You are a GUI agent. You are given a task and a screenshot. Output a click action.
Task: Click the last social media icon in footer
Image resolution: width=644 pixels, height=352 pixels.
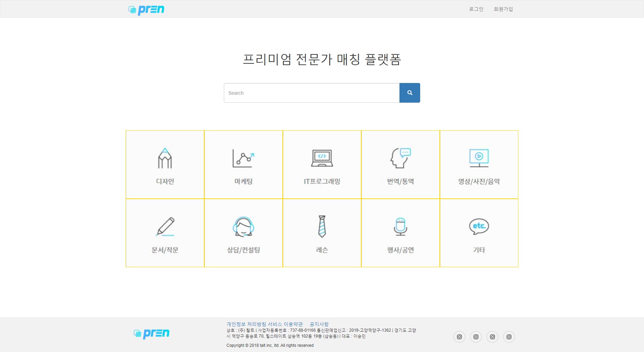(509, 337)
